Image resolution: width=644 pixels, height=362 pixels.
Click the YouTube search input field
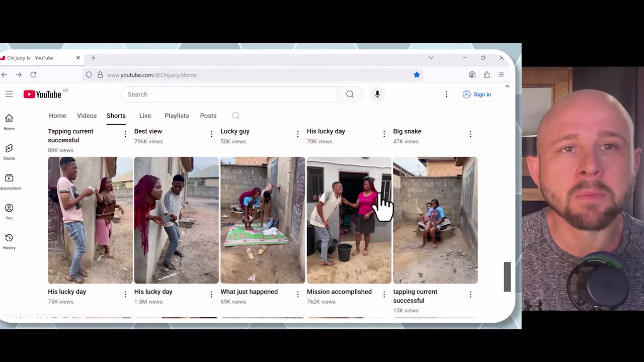(x=229, y=95)
